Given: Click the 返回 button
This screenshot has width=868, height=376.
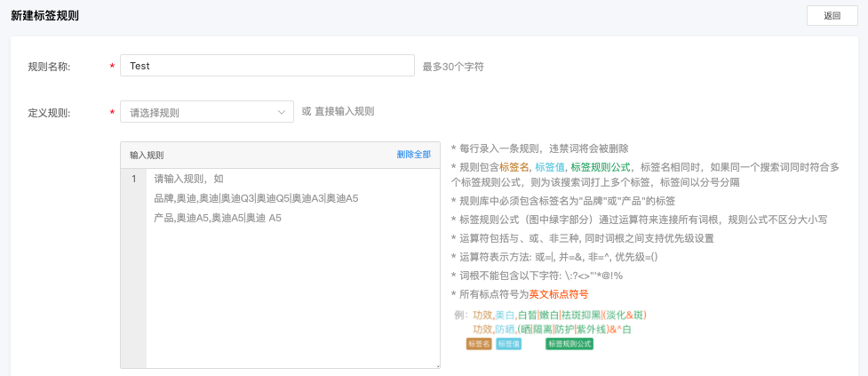Looking at the screenshot, I should 832,16.
